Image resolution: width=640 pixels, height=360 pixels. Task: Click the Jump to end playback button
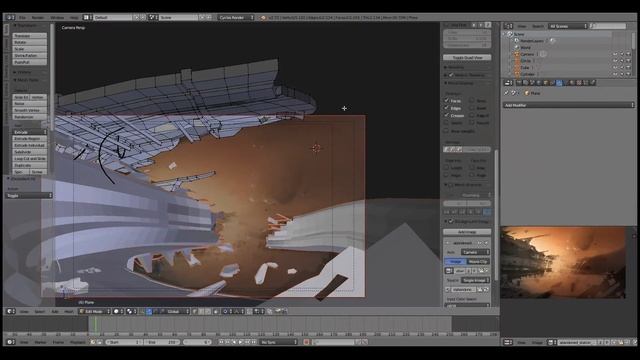253,342
